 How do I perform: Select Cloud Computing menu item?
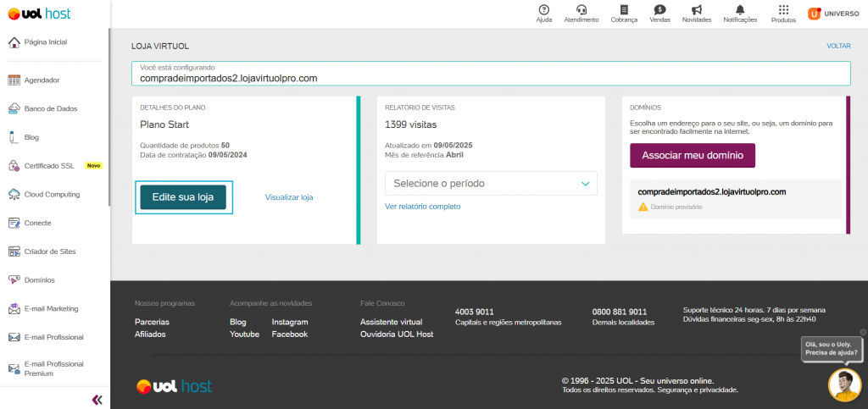pyautogui.click(x=52, y=195)
